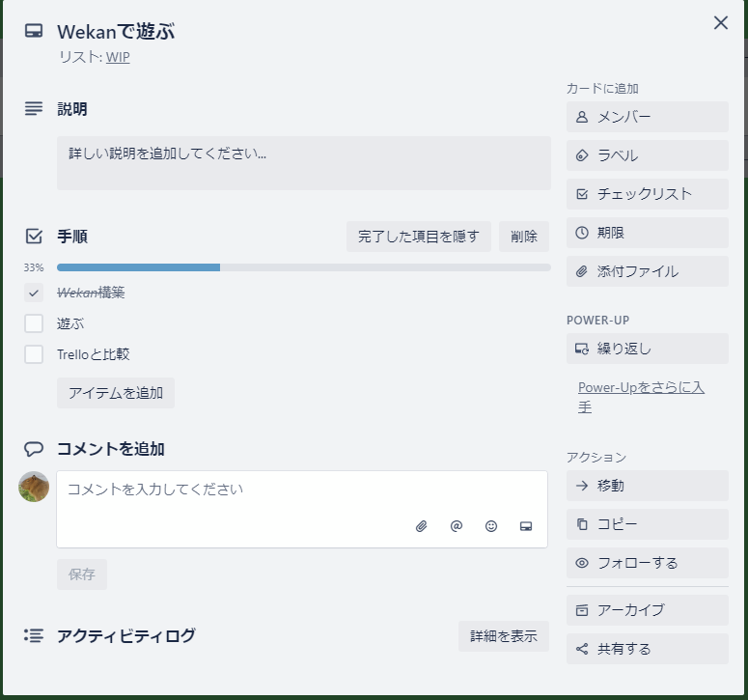
Task: Open the メンバー members button
Action: pos(648,117)
